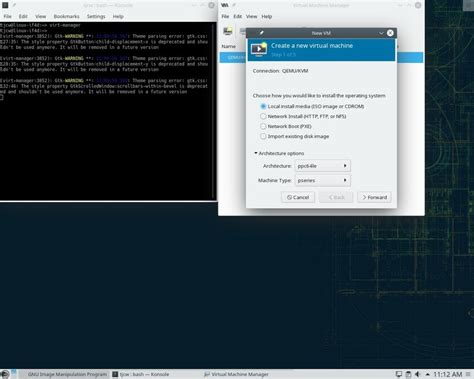Open Virtual Machine Manager File menu
The height and width of the screenshot is (379, 474).
pos(225,16)
